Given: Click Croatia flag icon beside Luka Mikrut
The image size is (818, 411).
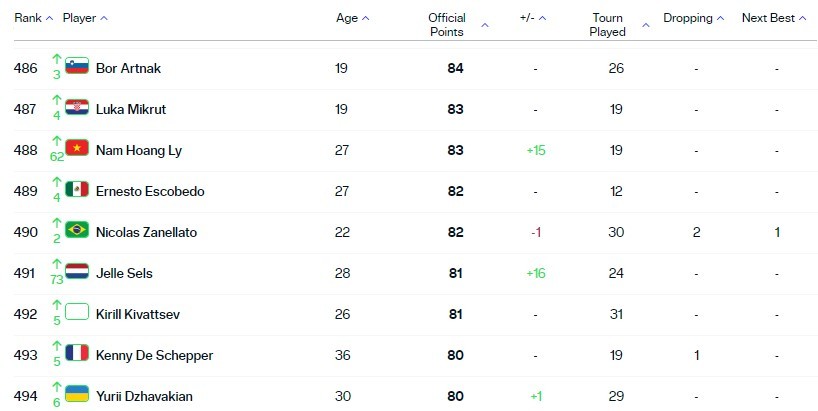Looking at the screenshot, I should [x=77, y=107].
